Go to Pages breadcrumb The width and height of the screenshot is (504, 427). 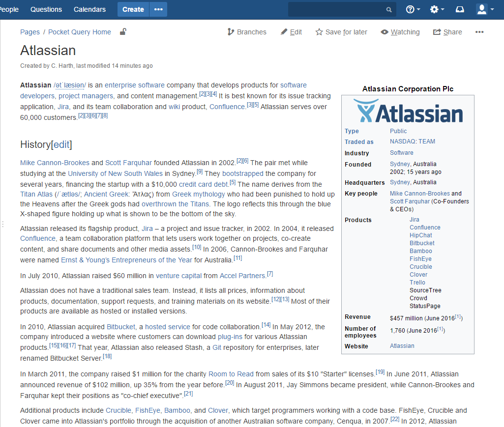[30, 32]
